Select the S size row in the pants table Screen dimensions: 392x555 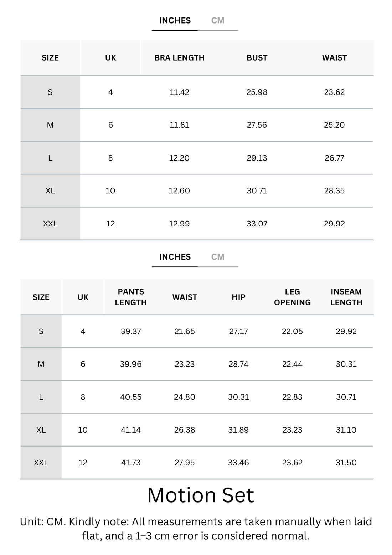coord(197,331)
